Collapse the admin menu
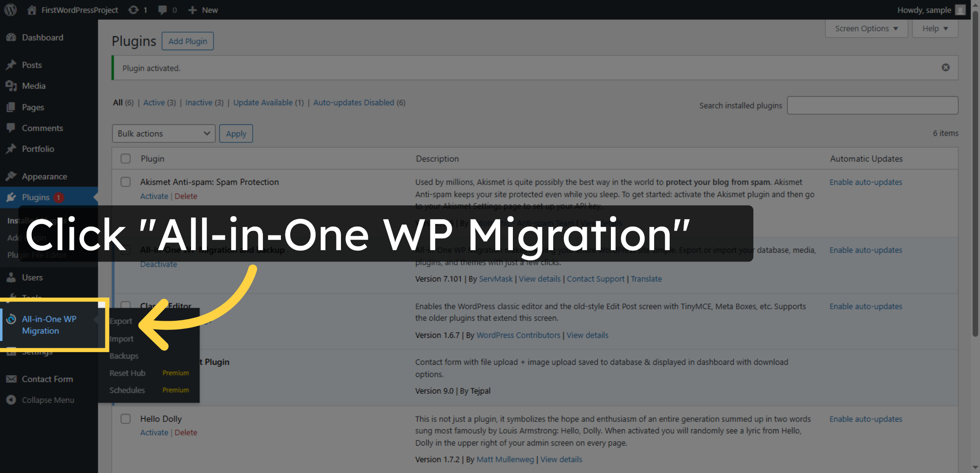 (48, 400)
